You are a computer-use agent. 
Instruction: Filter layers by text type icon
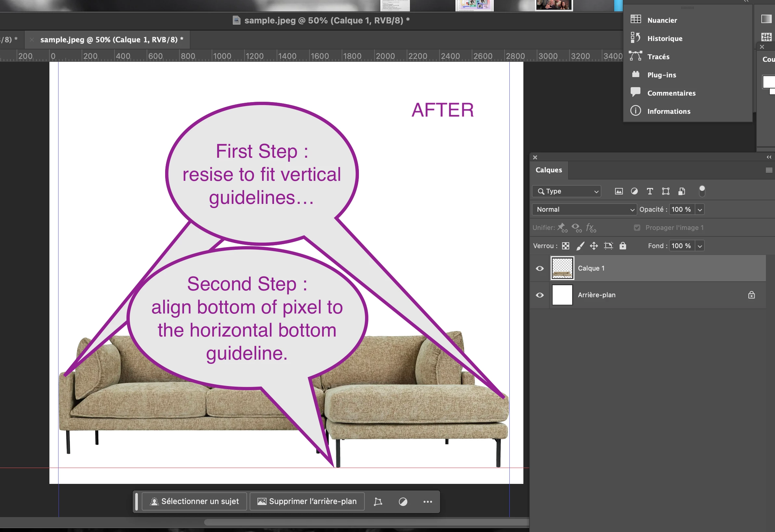coord(650,191)
